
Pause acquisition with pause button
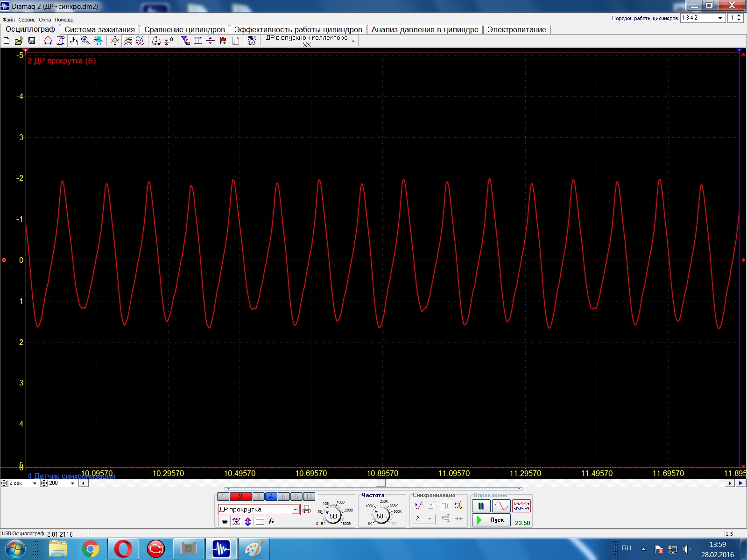click(481, 506)
